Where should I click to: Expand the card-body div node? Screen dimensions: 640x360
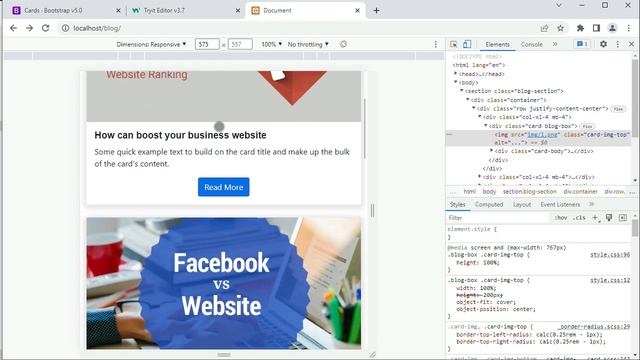pyautogui.click(x=491, y=151)
